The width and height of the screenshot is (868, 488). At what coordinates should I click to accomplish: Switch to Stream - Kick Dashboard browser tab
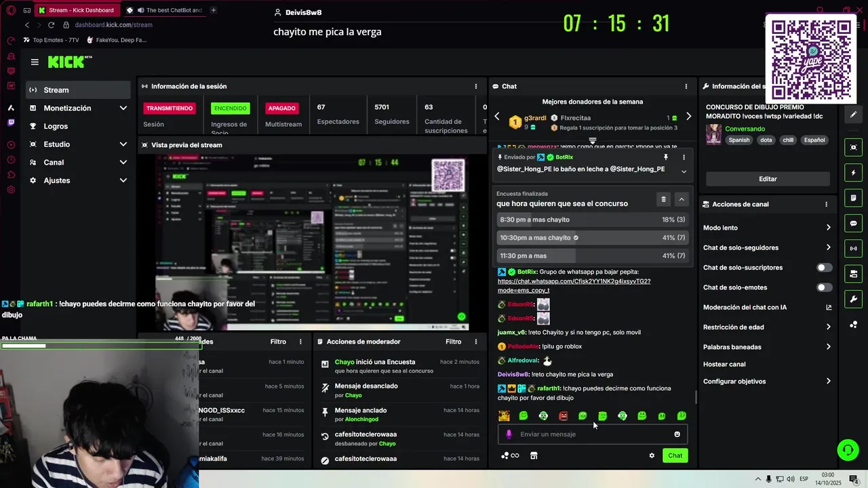pos(77,10)
